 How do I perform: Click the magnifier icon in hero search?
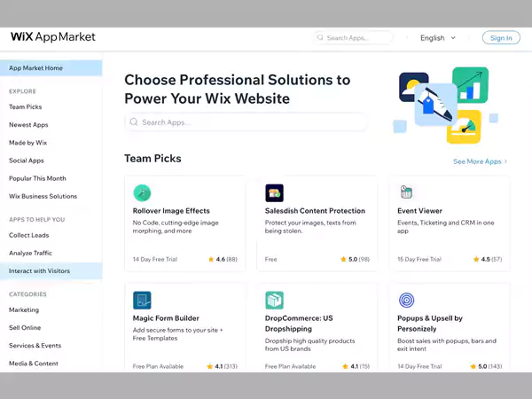[x=134, y=121]
